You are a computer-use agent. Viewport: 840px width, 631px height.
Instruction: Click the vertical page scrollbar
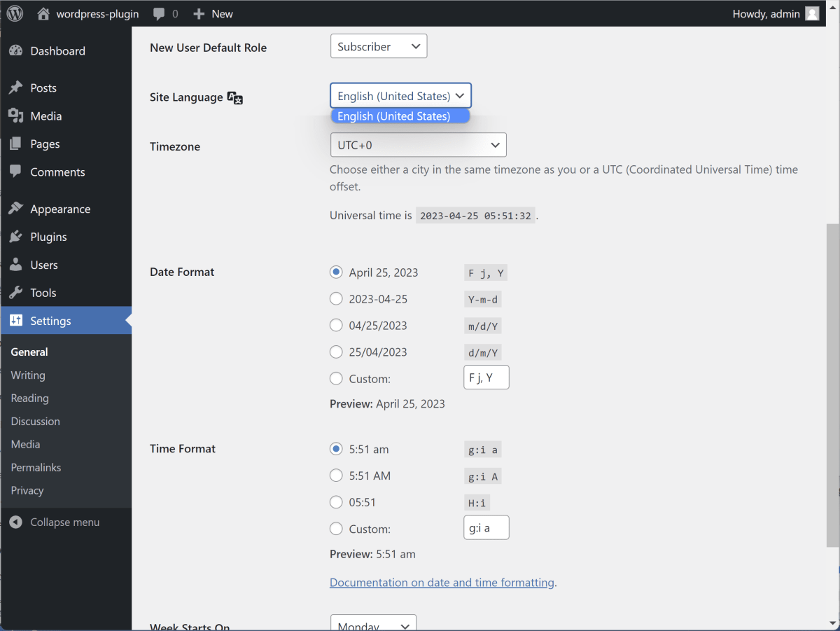tap(832, 385)
